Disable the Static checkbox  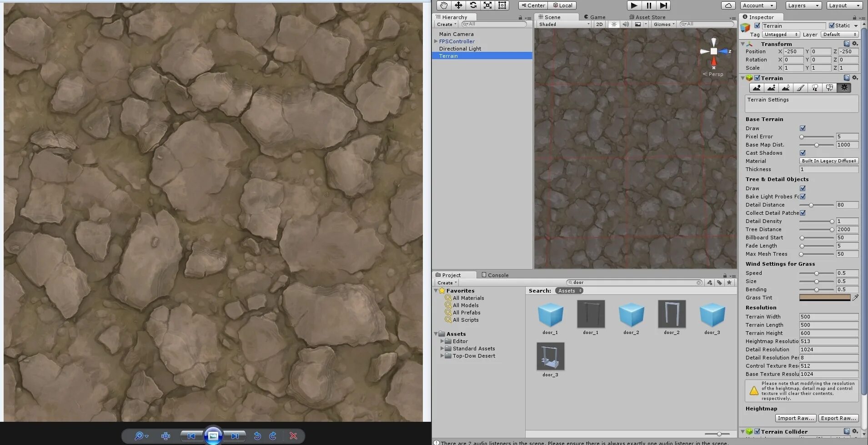coord(832,25)
